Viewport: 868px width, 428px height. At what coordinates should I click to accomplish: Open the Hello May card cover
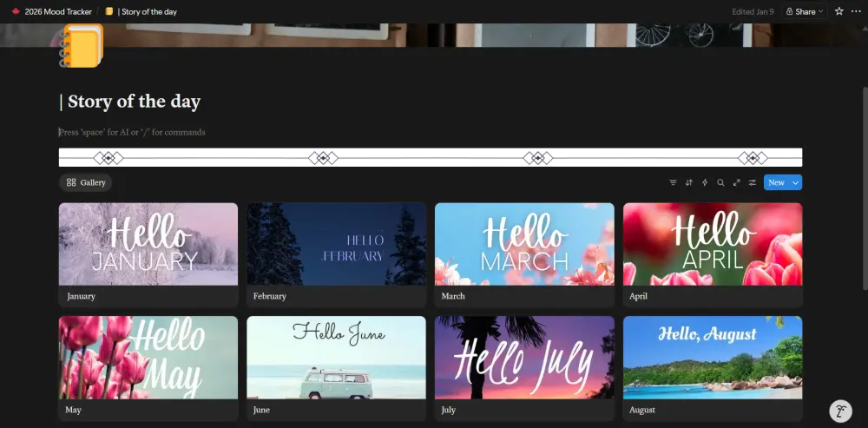[x=148, y=358]
